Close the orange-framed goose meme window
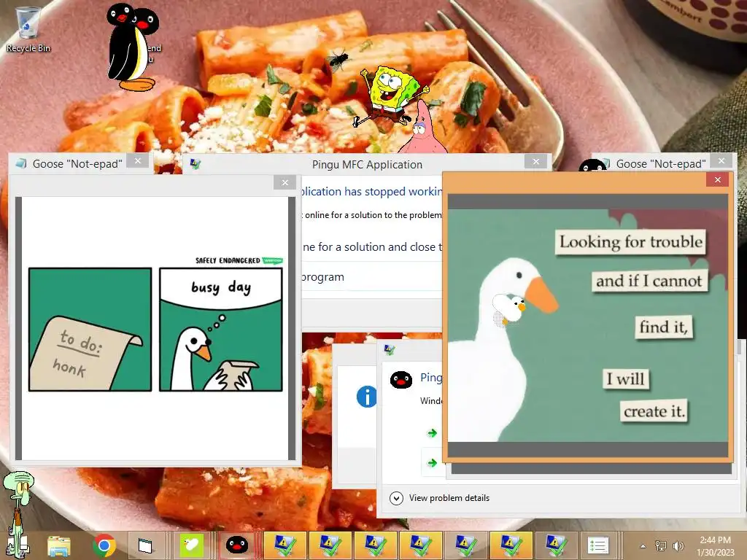747x560 pixels. (718, 179)
